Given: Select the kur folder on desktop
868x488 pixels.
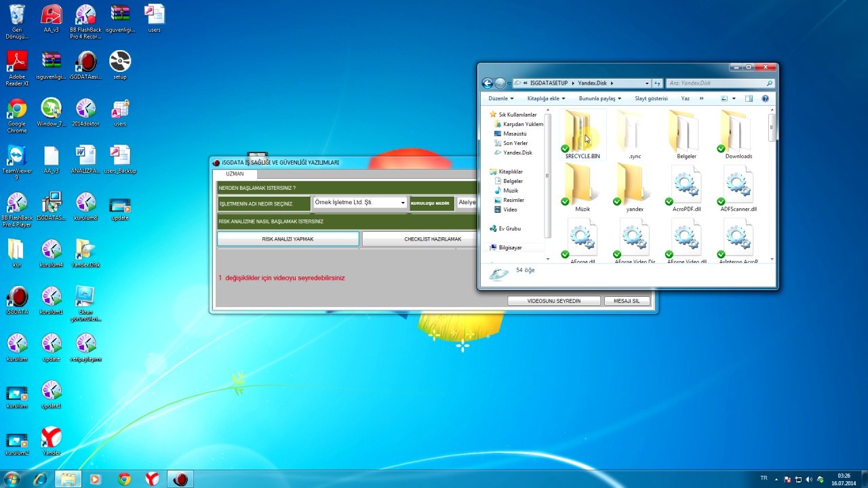Looking at the screenshot, I should coord(17,253).
